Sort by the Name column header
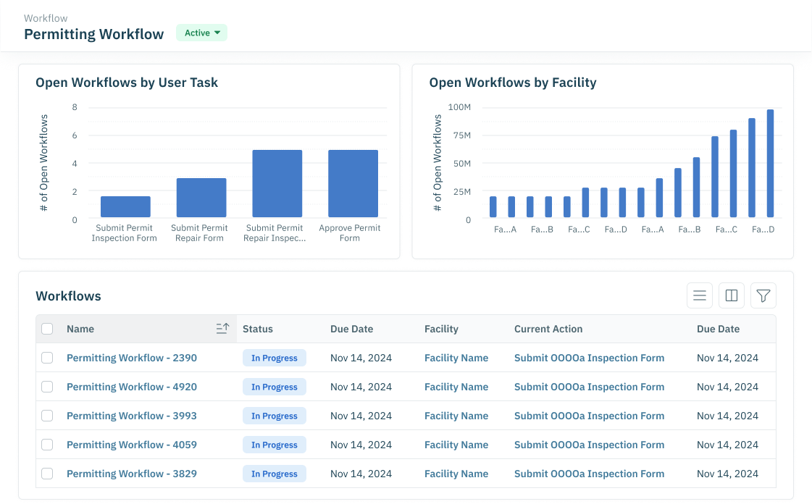Screen dimensions: 812x504 80,329
